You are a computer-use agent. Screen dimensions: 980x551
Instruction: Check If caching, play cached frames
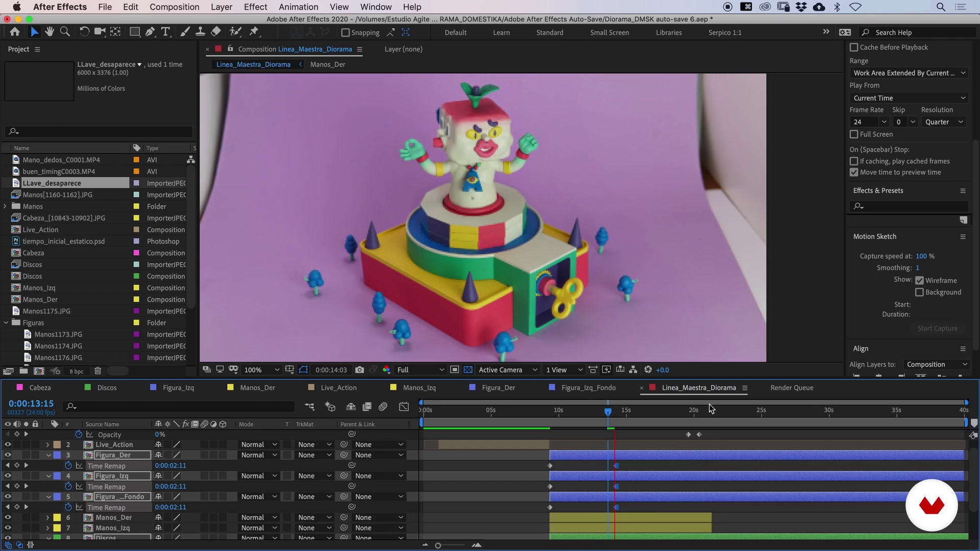click(854, 161)
